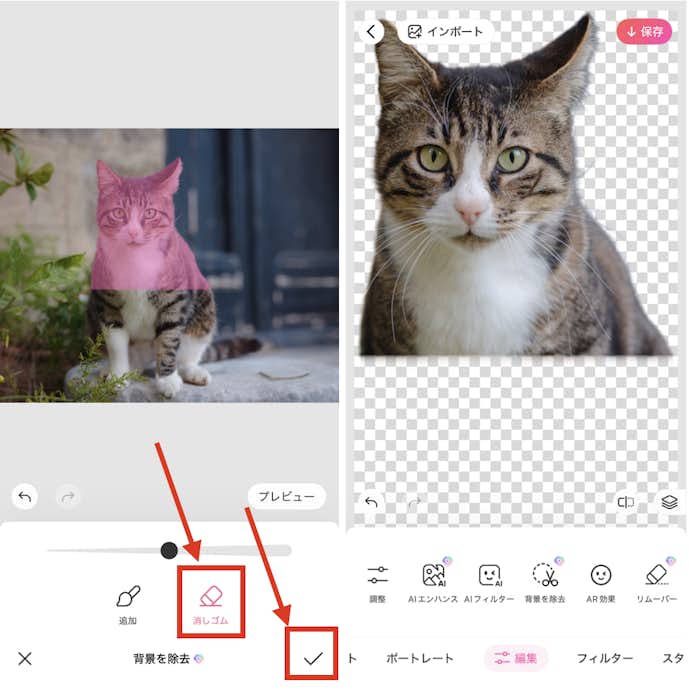Switch to the ポートレート tab
The width and height of the screenshot is (689, 693).
[420, 658]
